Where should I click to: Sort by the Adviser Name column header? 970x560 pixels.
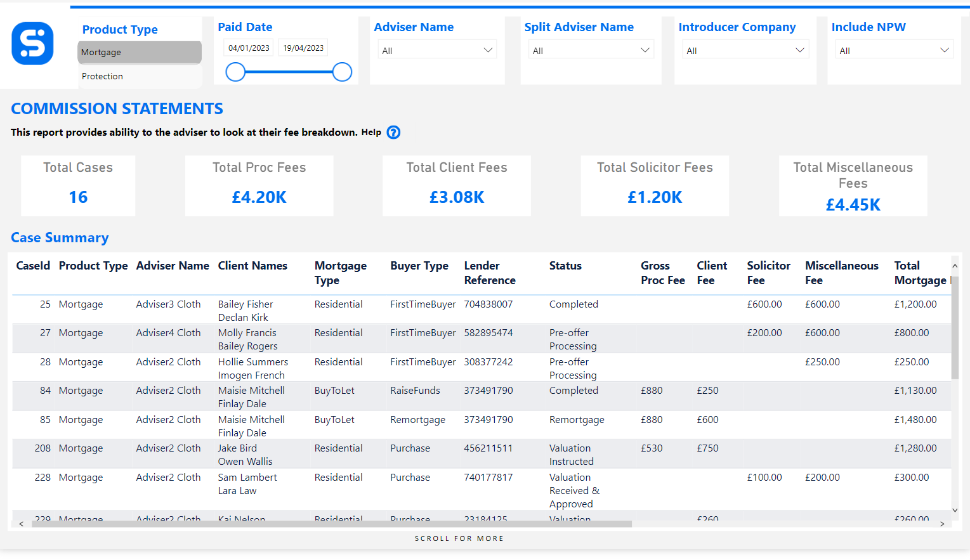click(173, 266)
